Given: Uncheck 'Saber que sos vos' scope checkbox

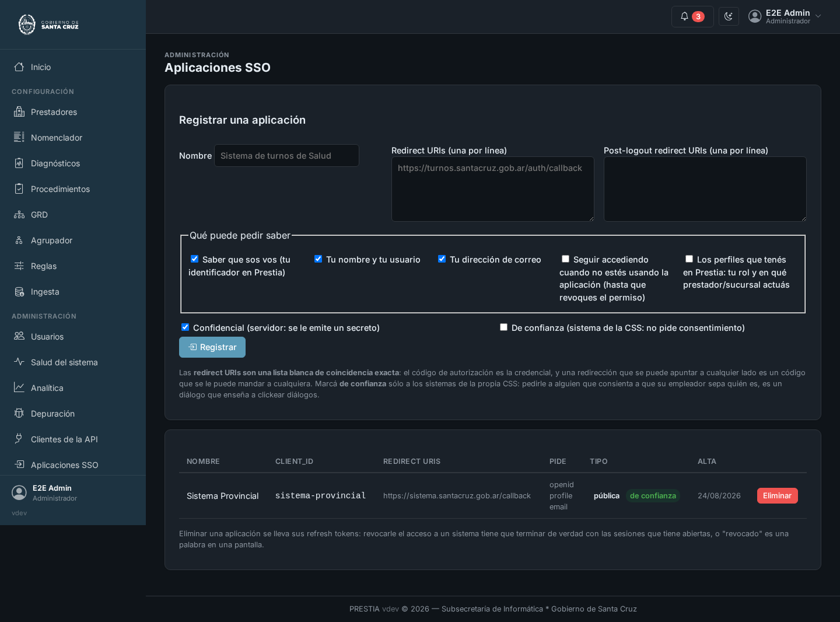Looking at the screenshot, I should (194, 259).
